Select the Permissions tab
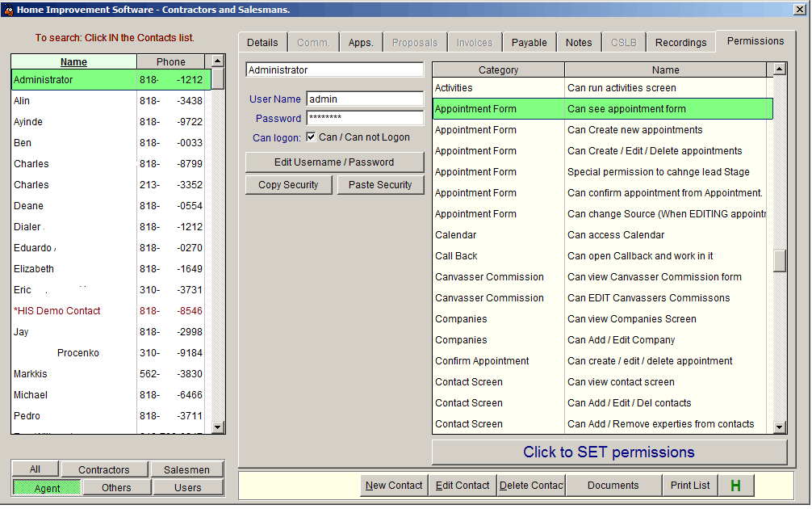Screen dimensions: 812x509 click(755, 41)
